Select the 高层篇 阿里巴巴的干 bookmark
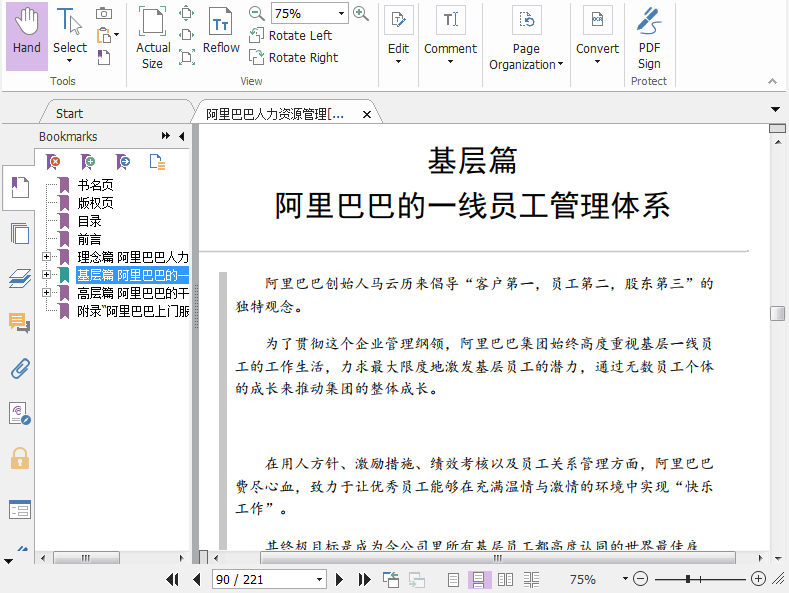The image size is (789, 593). (133, 293)
